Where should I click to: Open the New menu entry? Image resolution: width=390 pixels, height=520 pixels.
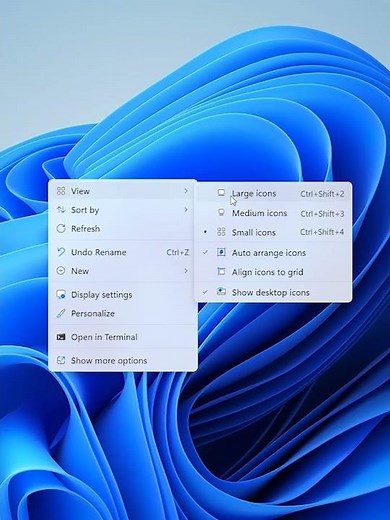pyautogui.click(x=123, y=271)
